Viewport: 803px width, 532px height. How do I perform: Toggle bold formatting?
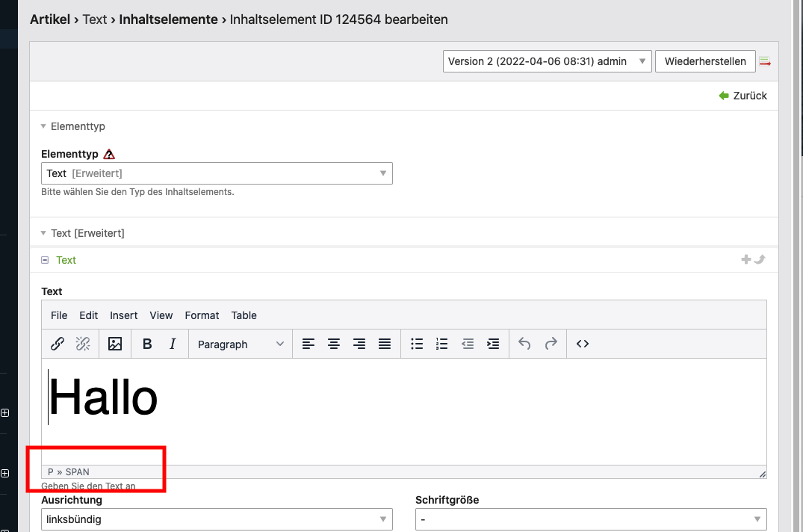click(147, 344)
